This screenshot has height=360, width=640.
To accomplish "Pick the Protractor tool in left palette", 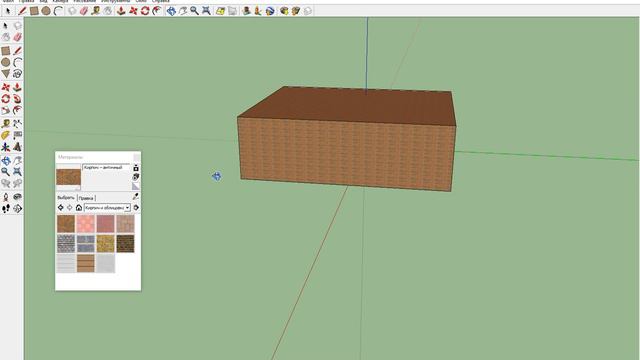I will (x=6, y=136).
